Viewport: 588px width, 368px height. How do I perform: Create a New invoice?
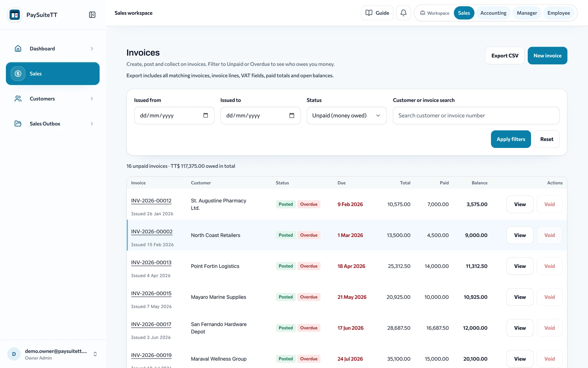[x=548, y=56]
